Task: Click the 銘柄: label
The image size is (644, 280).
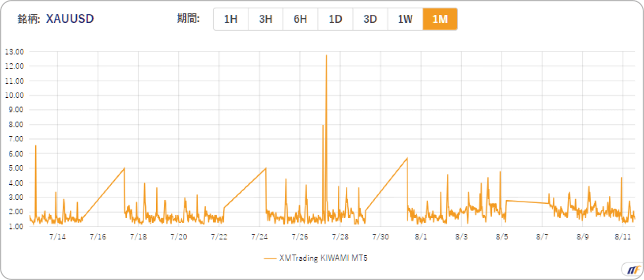Action: pos(29,19)
